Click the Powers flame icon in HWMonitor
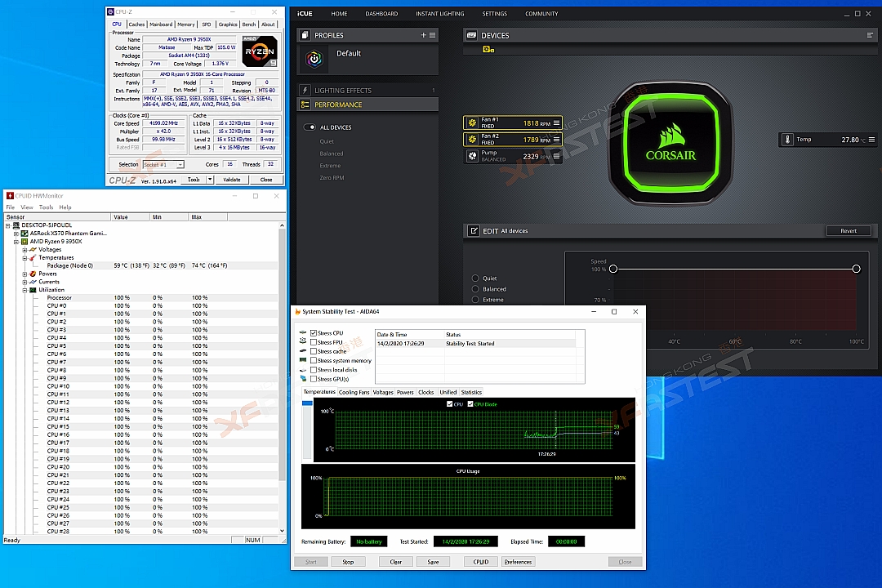882x588 pixels. tap(33, 274)
